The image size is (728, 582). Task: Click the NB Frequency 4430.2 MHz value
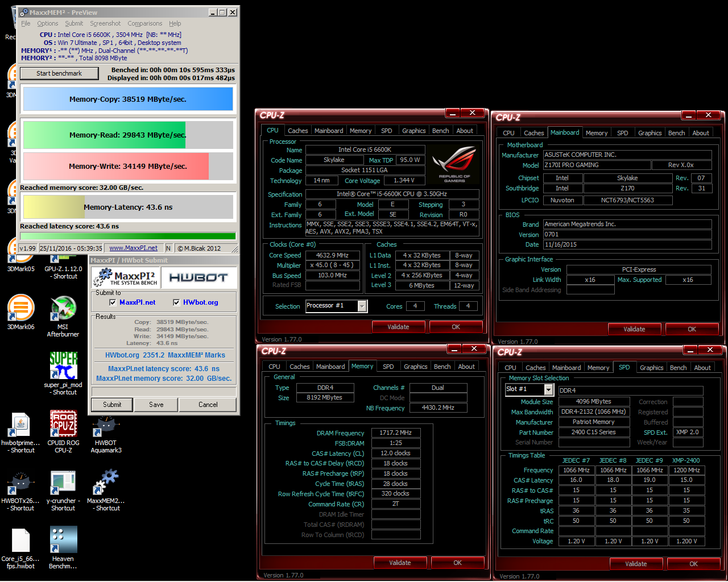[438, 408]
